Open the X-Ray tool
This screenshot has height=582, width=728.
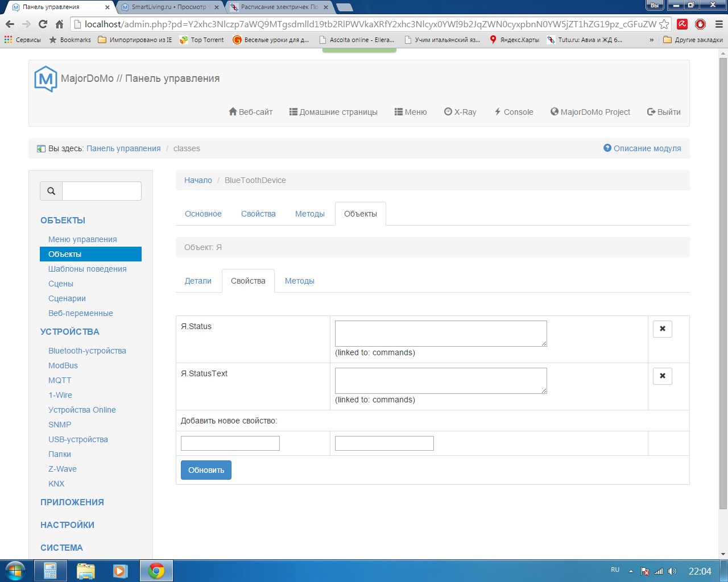[x=460, y=112]
